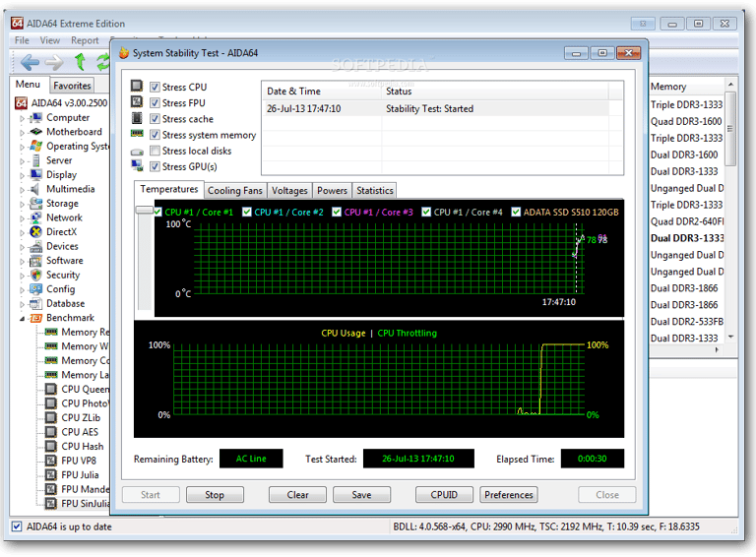Click the Memory column header
This screenshot has width=756, height=557.
(687, 87)
